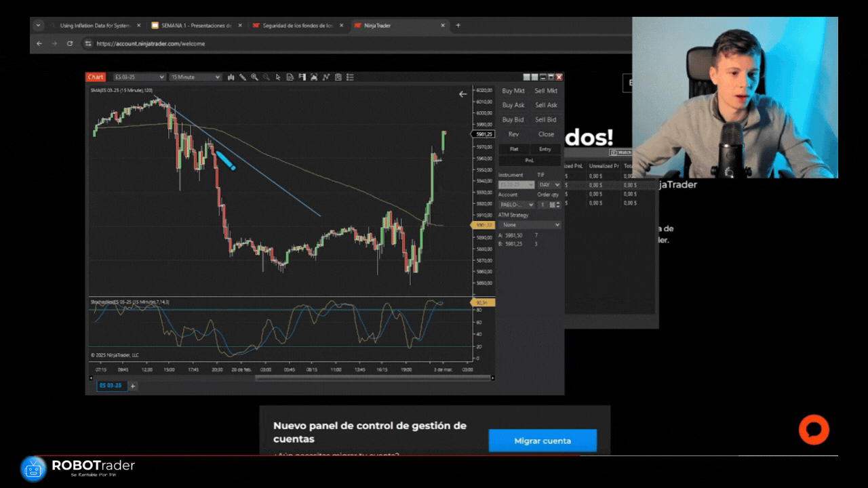The height and width of the screenshot is (488, 868).
Task: Open chart properties list icon
Action: pos(351,77)
